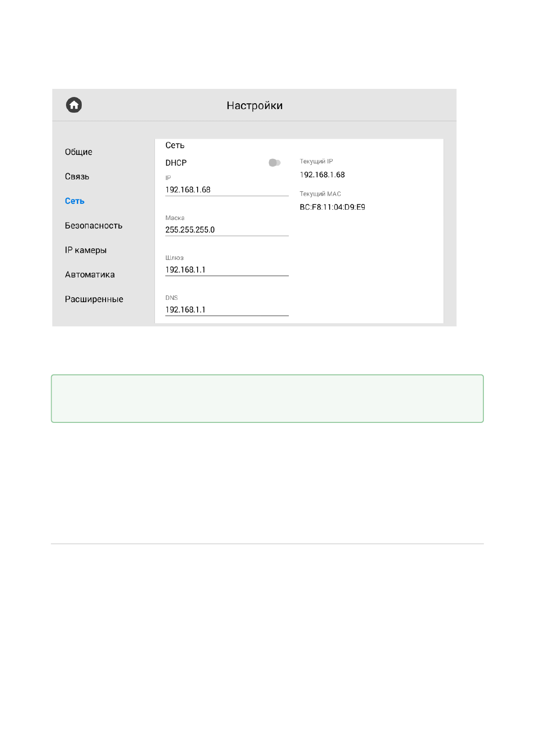The image size is (535, 756).
Task: Toggle the DHCP switch
Action: [x=274, y=163]
